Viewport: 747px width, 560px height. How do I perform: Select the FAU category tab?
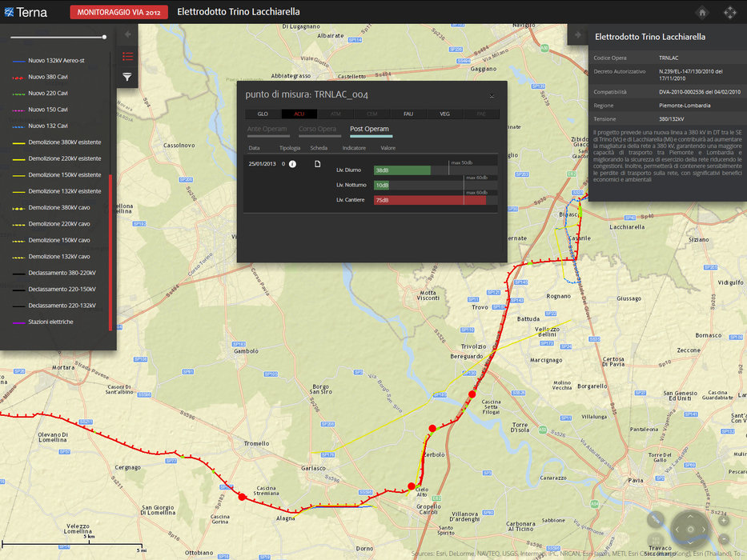pyautogui.click(x=408, y=114)
